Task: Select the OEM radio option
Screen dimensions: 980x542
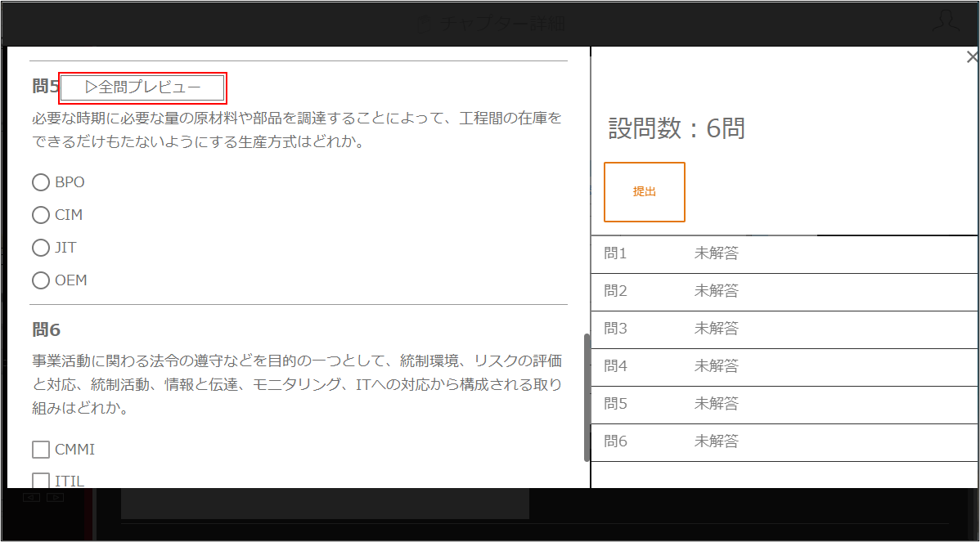Action: [x=41, y=280]
